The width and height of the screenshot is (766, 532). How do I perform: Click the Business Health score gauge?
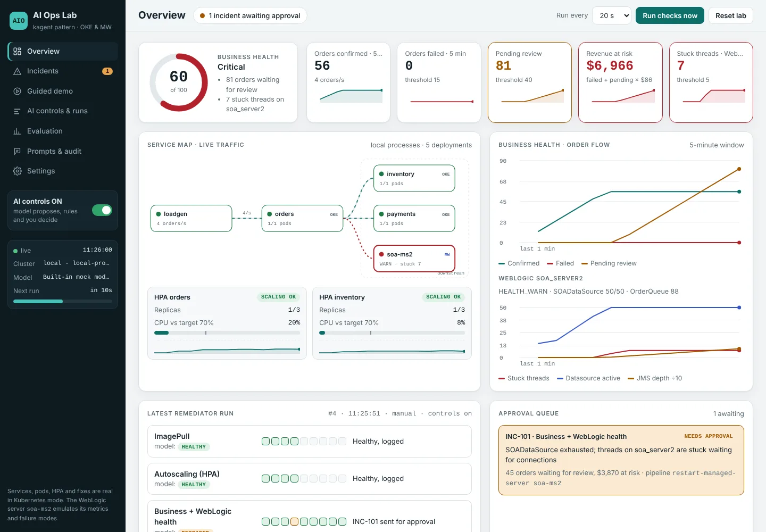(179, 82)
